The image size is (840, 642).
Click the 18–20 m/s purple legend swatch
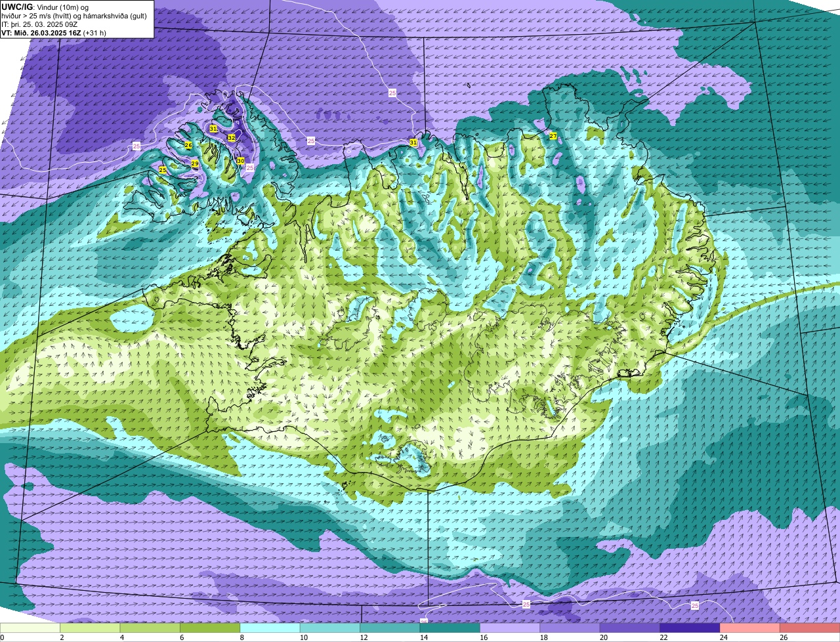(x=570, y=628)
